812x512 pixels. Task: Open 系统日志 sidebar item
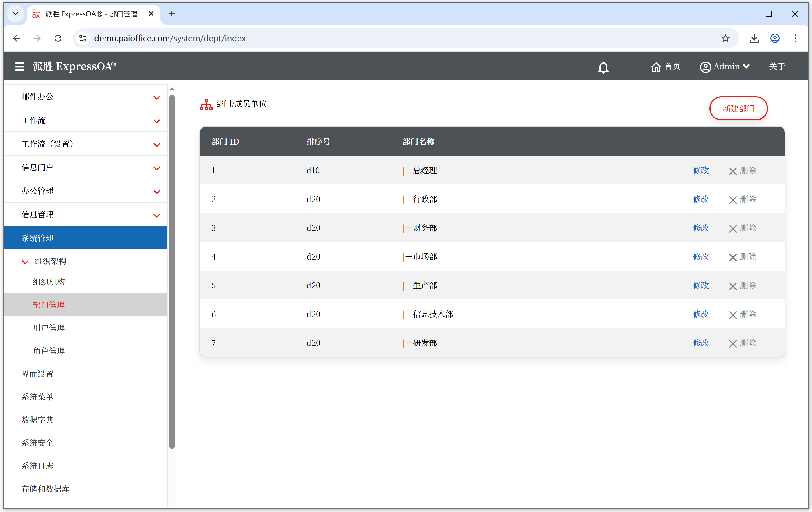37,466
